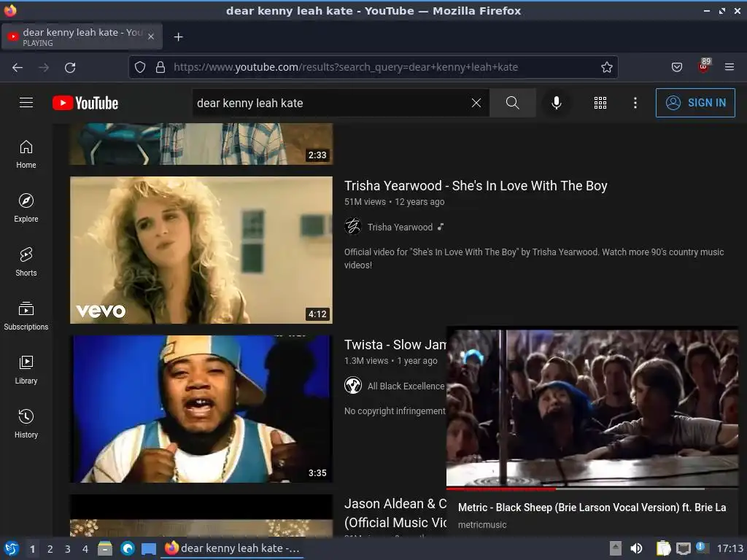Viewport: 747px width, 560px height.
Task: Click the clock showing 17:13
Action: coord(729,548)
